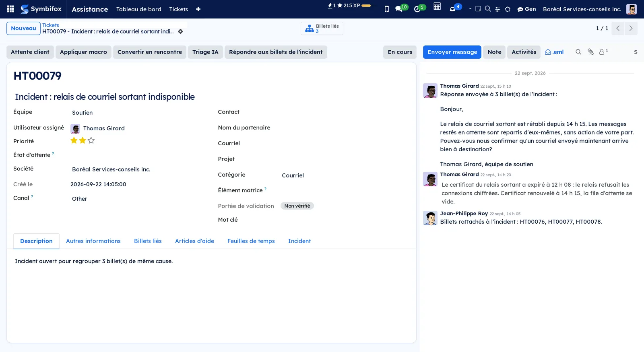Image resolution: width=644 pixels, height=352 pixels.
Task: Click the Convertir en rencontre button
Action: (150, 52)
